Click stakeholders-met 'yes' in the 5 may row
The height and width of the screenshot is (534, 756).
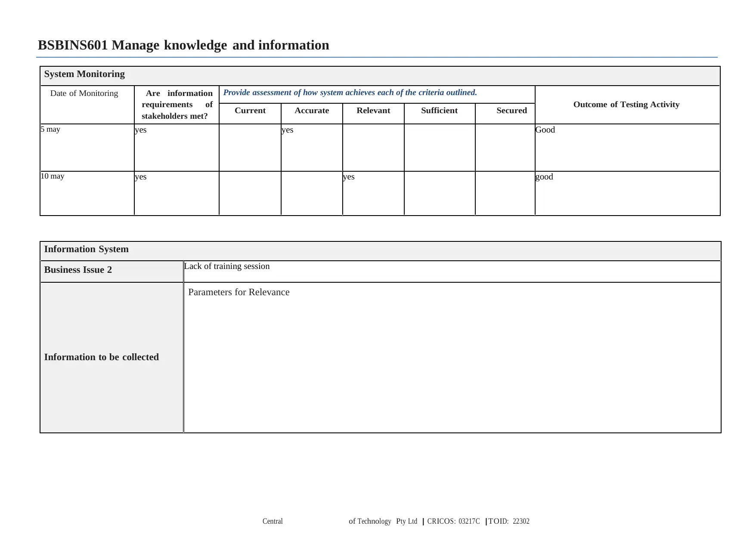tap(141, 130)
